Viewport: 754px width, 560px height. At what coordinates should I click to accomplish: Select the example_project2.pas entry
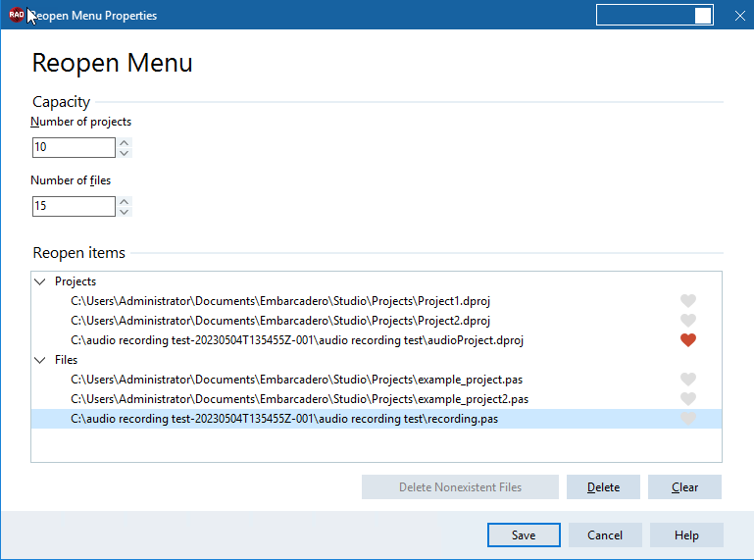(x=377, y=399)
